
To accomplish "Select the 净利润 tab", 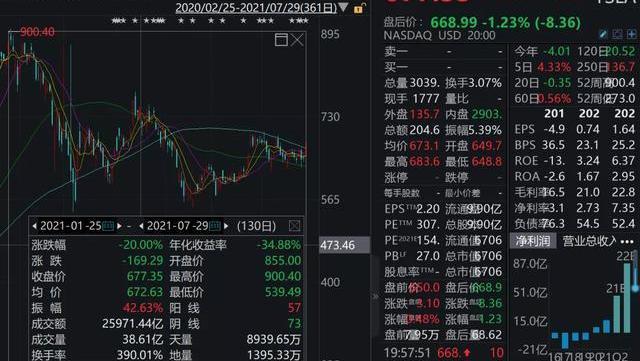I will 532,241.
